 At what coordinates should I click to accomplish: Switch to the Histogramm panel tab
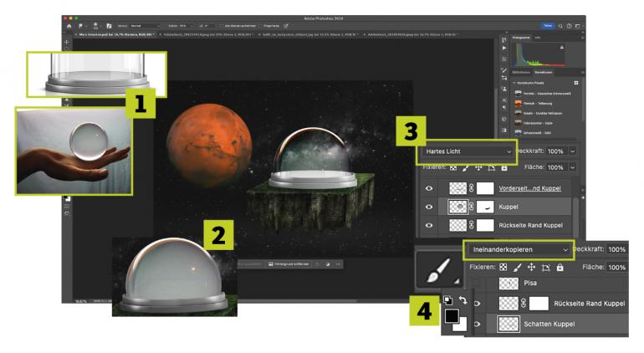pyautogui.click(x=521, y=38)
